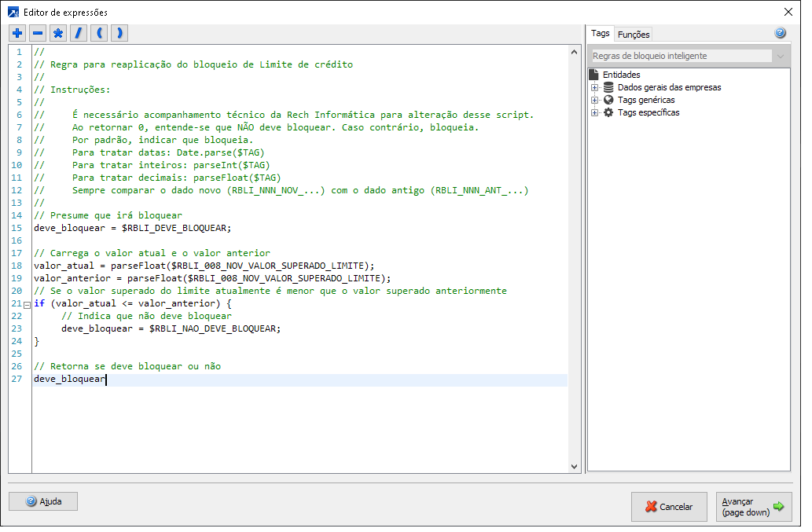
Task: Click the blue help icon above tags panel
Action: pyautogui.click(x=780, y=33)
